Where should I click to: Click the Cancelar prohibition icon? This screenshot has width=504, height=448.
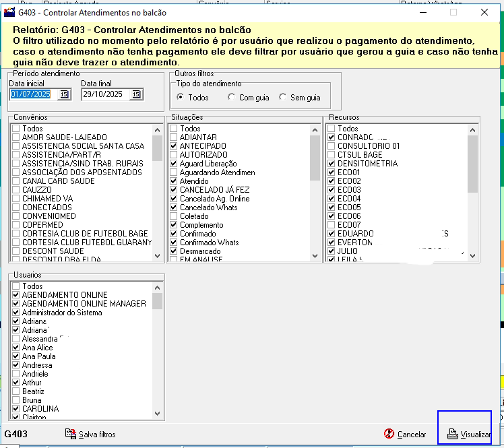pos(389,435)
